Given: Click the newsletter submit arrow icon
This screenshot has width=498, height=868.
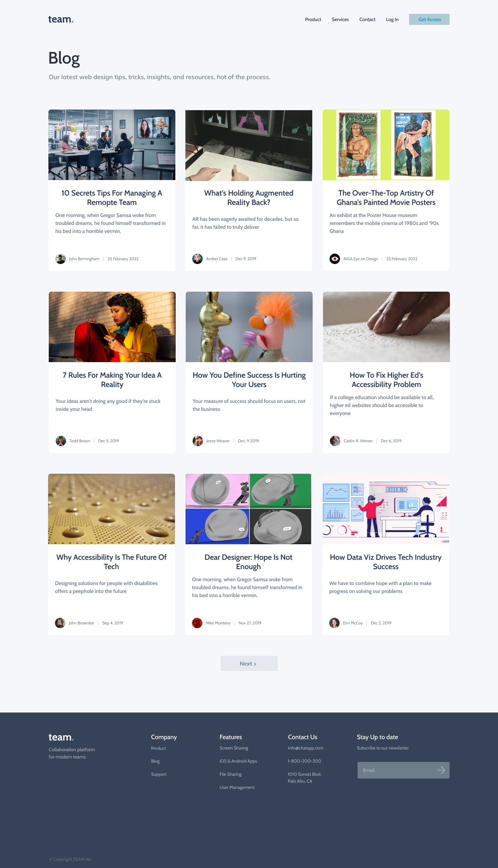Looking at the screenshot, I should click(441, 770).
